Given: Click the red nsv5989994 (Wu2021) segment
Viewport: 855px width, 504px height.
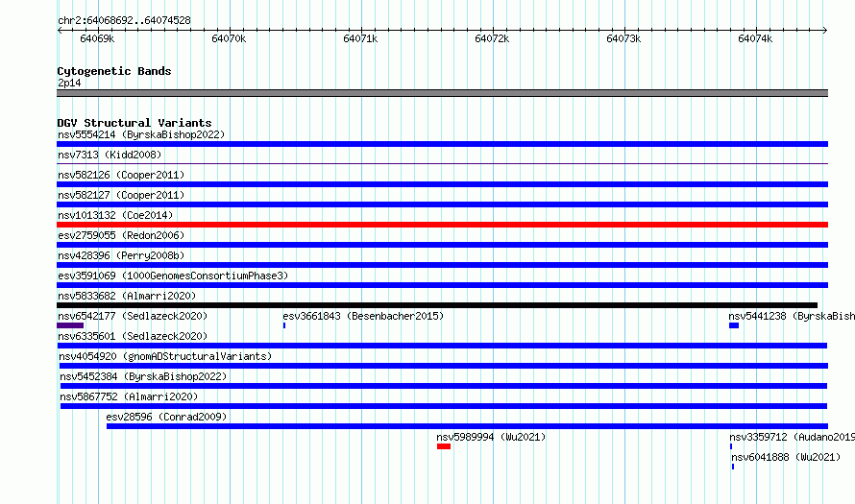Looking at the screenshot, I should (x=444, y=446).
